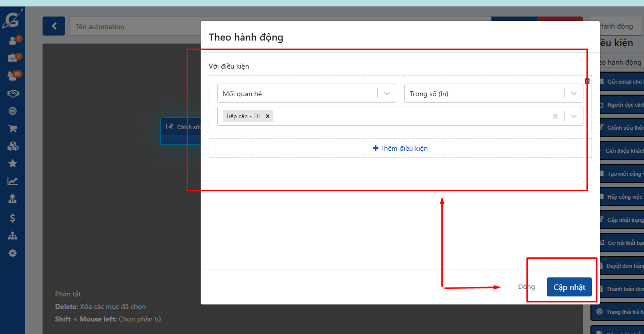
Task: Open the settings gear in sidebar
Action: click(x=13, y=253)
